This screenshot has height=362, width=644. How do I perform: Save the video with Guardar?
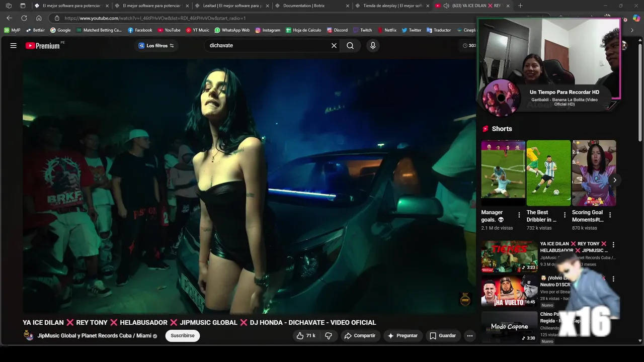coord(443,335)
